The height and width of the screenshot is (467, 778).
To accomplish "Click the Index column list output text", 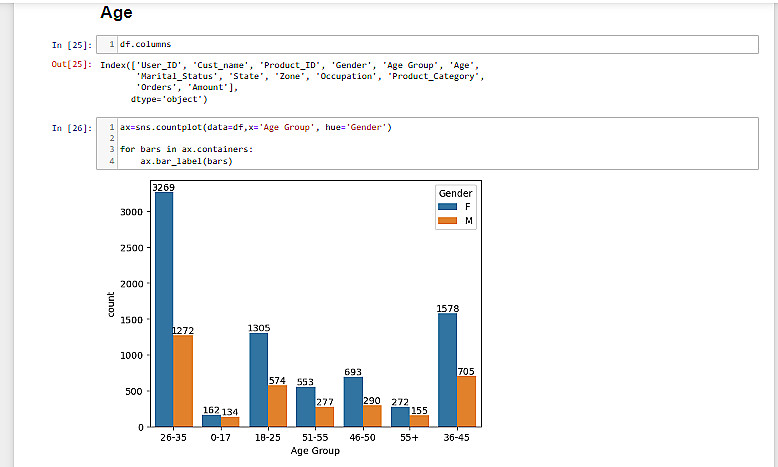I will [290, 76].
